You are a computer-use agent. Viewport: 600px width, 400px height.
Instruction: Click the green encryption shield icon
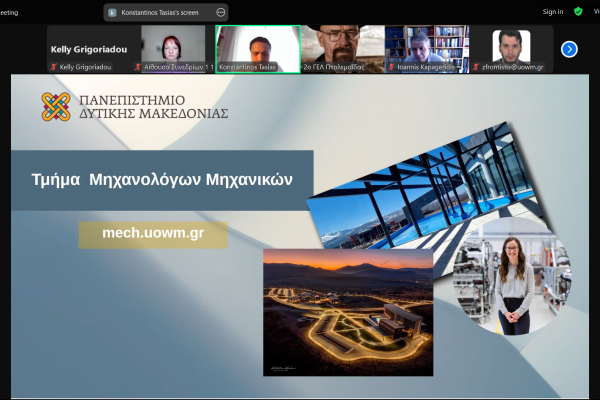[578, 11]
